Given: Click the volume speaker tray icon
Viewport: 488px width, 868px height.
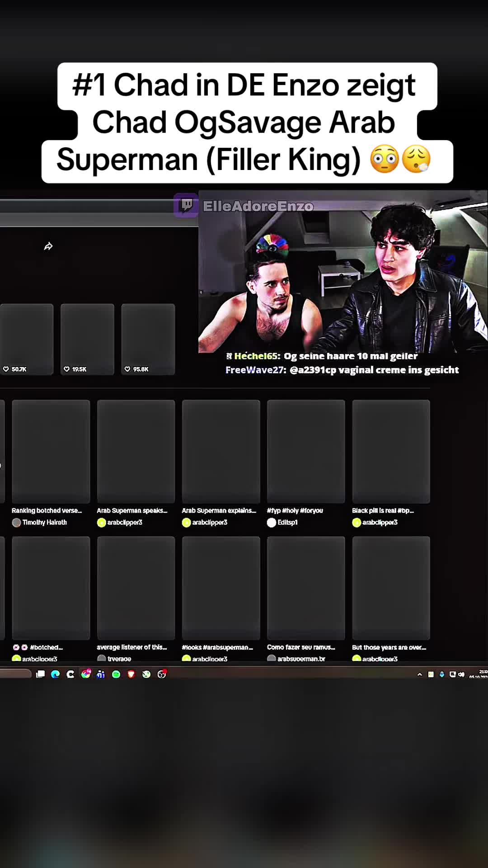Looking at the screenshot, I should click(461, 674).
